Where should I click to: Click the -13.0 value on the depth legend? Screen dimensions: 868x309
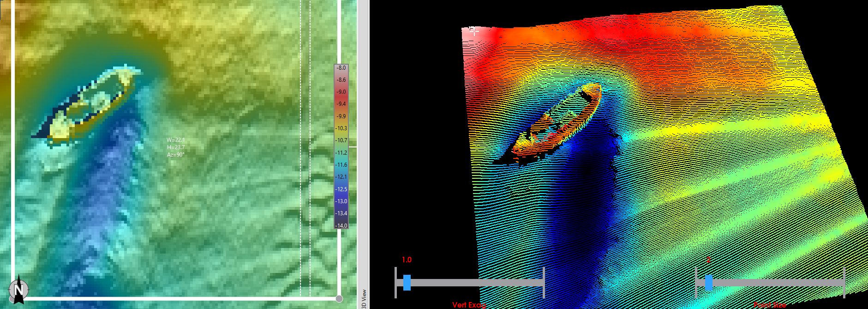click(341, 201)
